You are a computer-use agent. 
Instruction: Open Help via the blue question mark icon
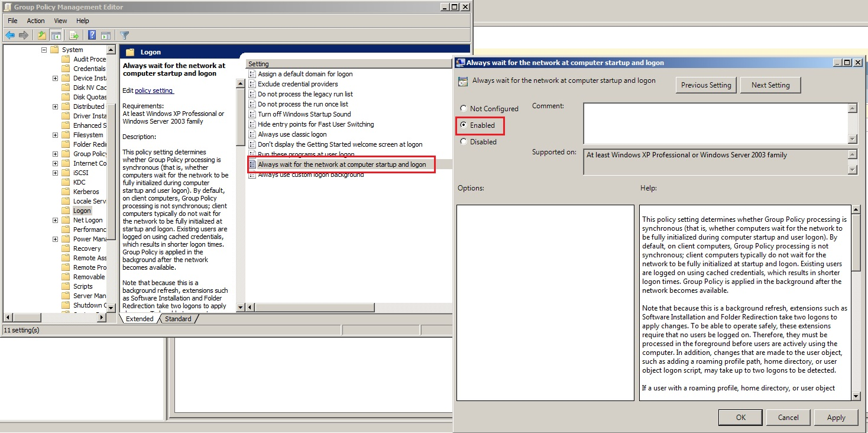point(92,35)
